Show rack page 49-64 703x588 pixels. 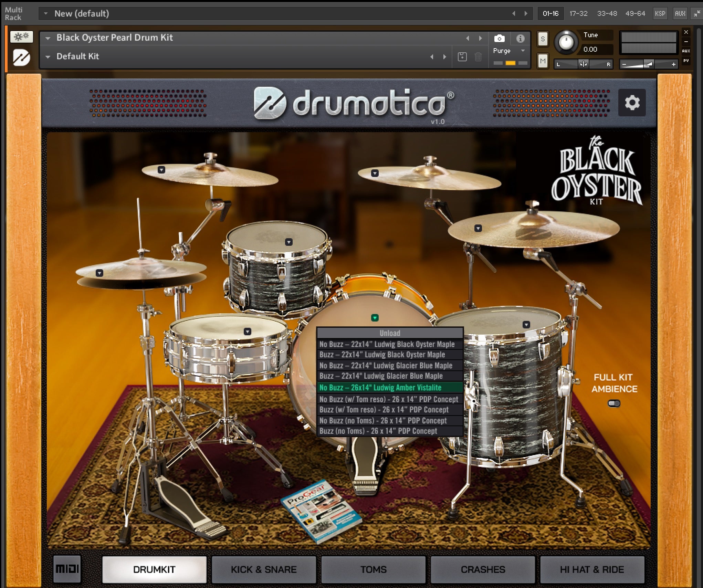click(635, 13)
